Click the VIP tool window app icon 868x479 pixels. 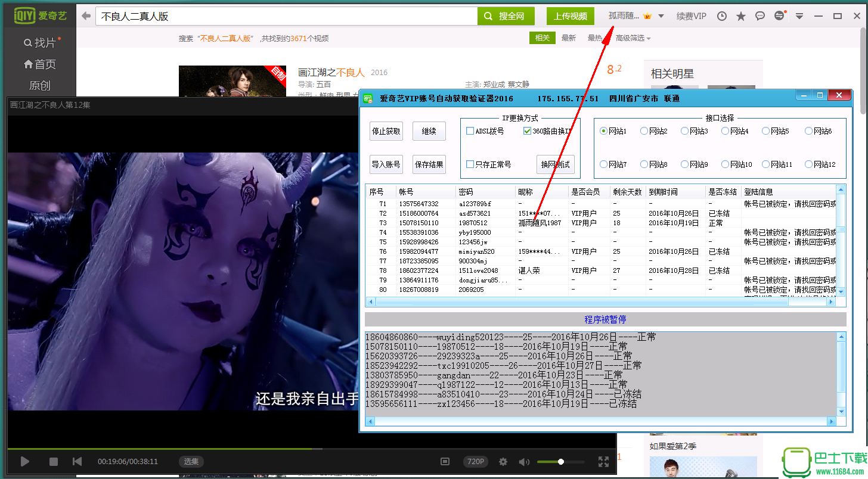click(368, 98)
